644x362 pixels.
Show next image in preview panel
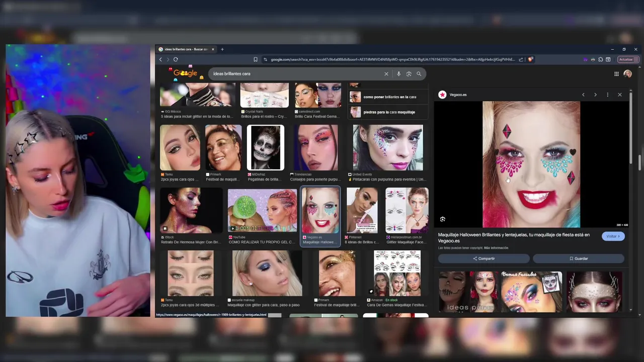pos(595,95)
